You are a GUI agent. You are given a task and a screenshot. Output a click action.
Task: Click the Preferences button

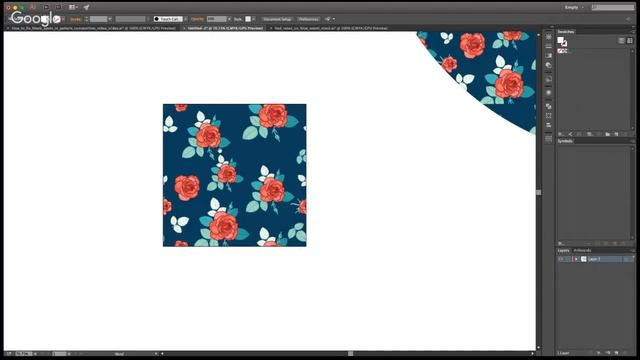click(309, 19)
